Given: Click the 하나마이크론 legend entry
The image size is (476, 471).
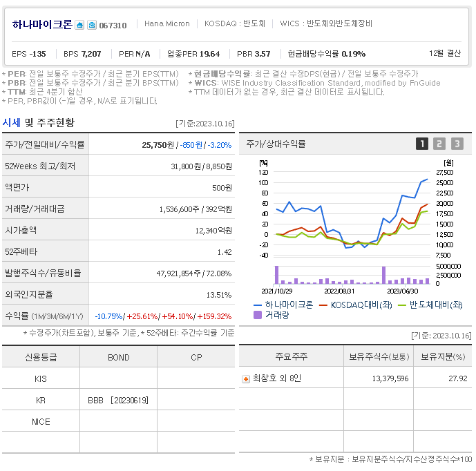Looking at the screenshot, I should 283,305.
